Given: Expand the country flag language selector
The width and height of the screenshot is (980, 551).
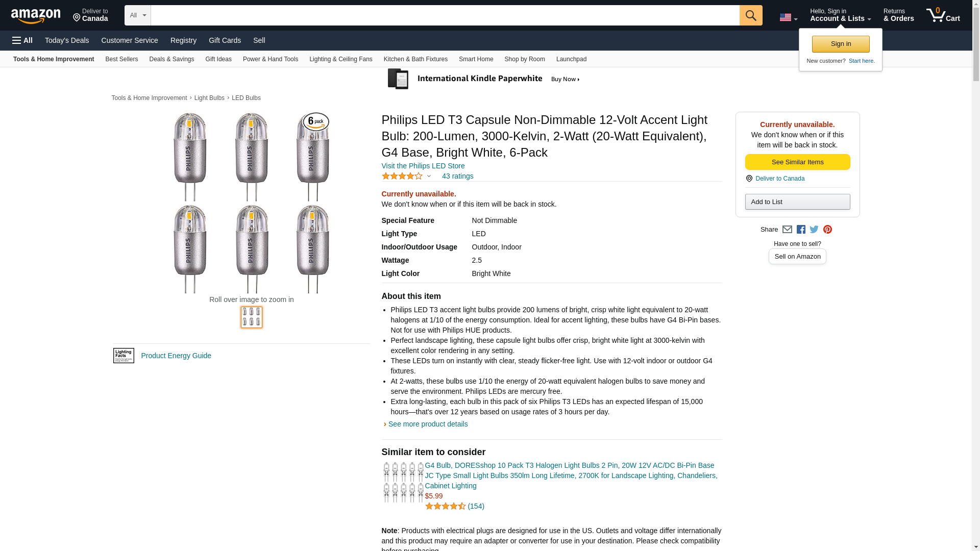Looking at the screenshot, I should 788,17.
